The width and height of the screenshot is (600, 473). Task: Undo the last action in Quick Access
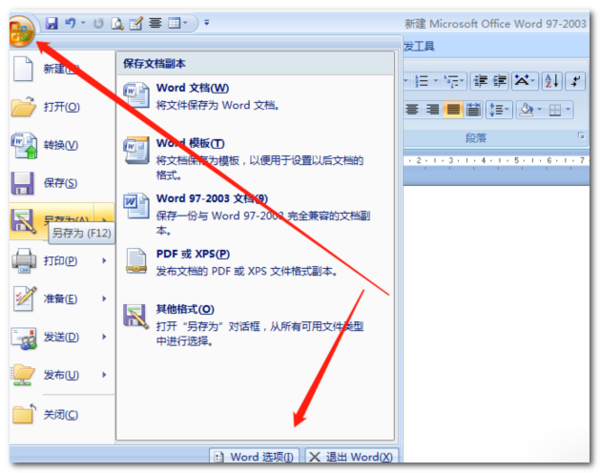(x=70, y=23)
